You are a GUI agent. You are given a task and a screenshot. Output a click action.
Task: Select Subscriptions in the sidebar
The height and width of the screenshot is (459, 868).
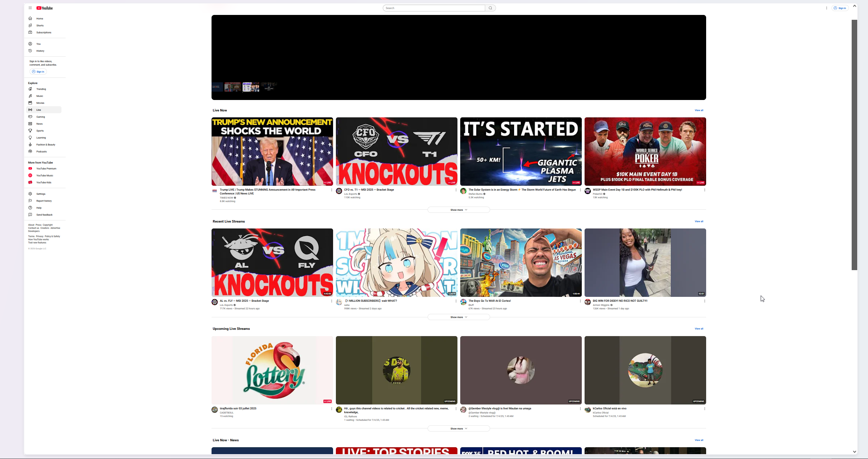[x=44, y=33]
